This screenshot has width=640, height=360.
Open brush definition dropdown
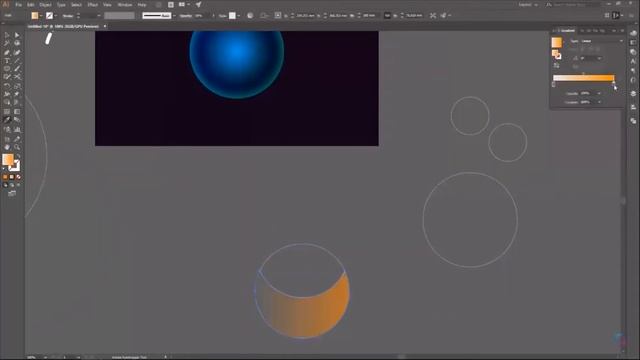pyautogui.click(x=174, y=16)
